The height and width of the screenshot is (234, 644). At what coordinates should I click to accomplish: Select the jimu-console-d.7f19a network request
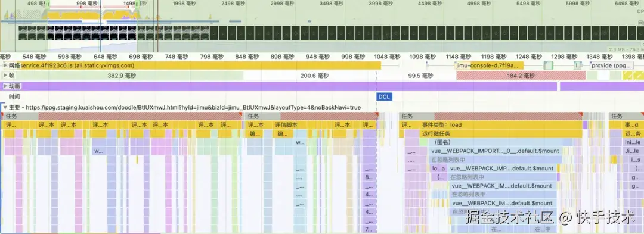click(x=489, y=65)
